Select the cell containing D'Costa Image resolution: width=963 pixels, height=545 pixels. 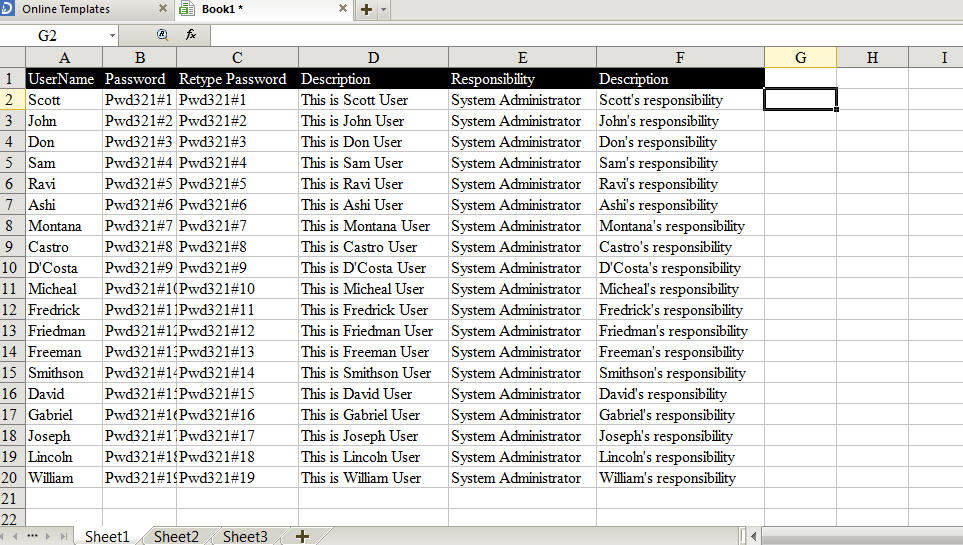(64, 268)
